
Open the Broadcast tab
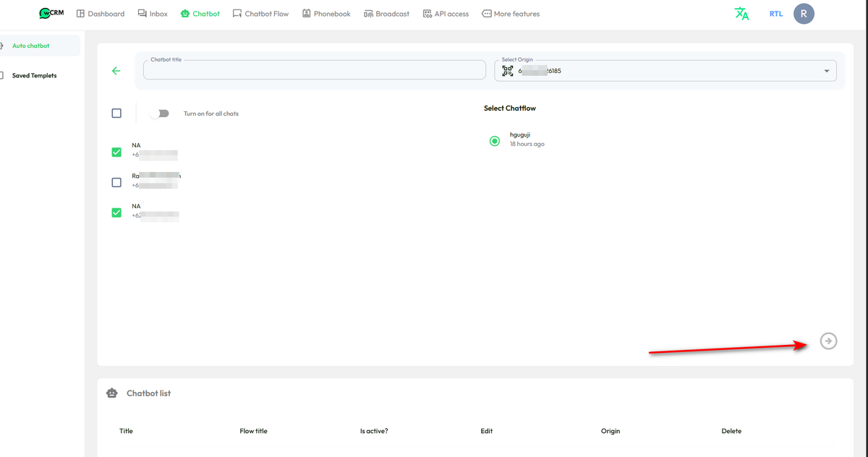click(x=387, y=14)
